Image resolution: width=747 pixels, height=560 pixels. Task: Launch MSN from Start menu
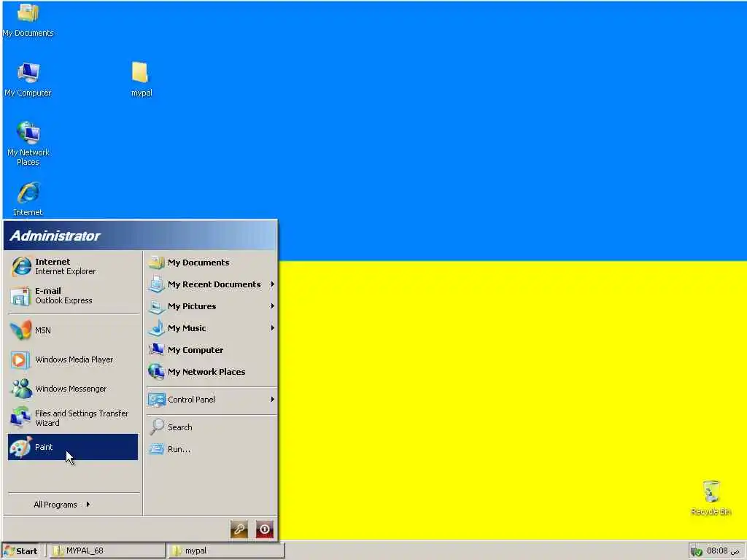click(x=73, y=330)
